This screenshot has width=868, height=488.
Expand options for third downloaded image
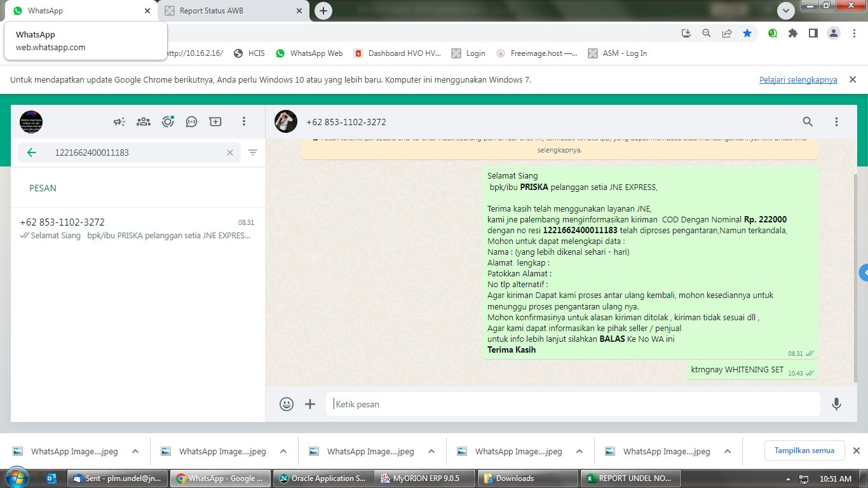(x=431, y=452)
